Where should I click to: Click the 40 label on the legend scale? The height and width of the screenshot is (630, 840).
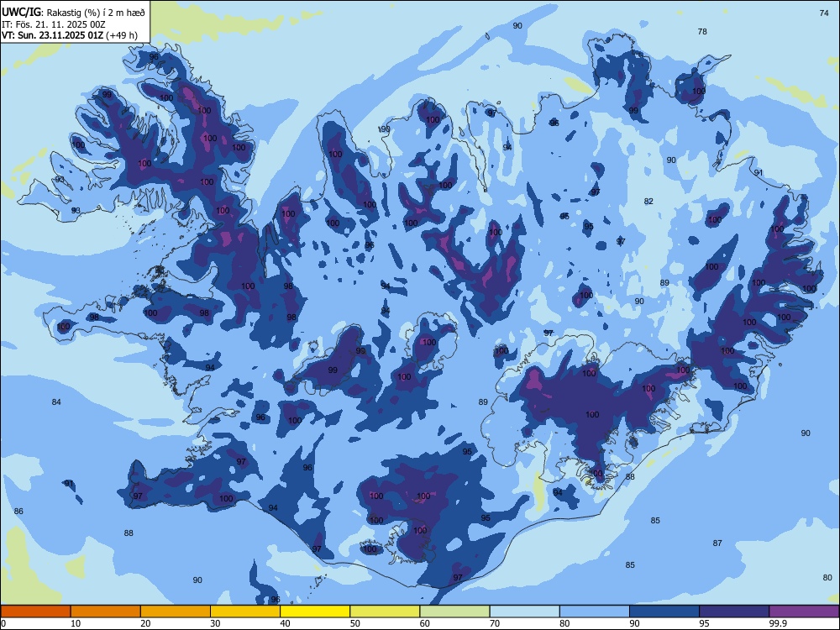click(286, 623)
